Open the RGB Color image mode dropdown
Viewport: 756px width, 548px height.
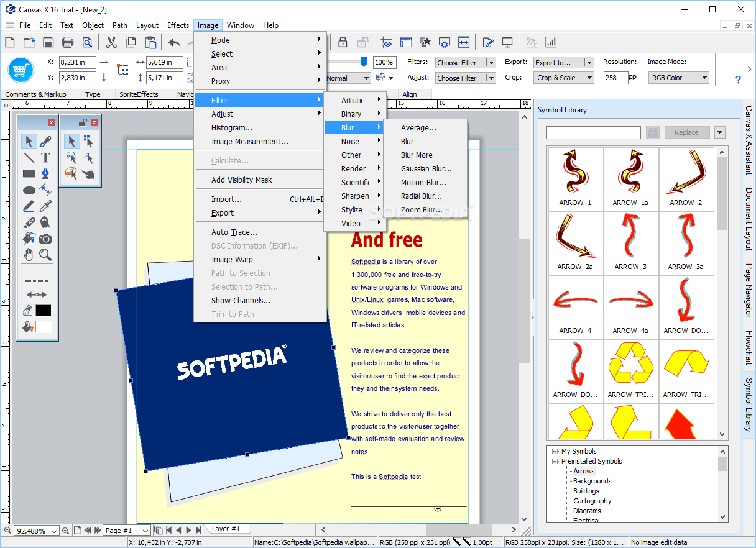(x=679, y=78)
